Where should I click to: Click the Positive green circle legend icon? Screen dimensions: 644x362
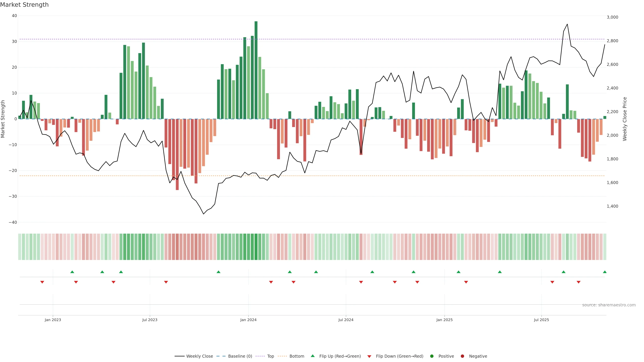coord(432,356)
